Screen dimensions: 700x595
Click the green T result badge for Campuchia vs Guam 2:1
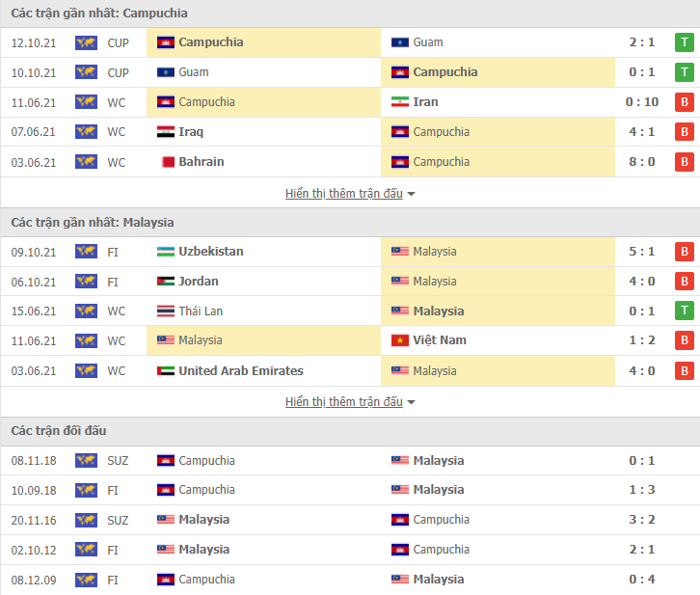684,42
